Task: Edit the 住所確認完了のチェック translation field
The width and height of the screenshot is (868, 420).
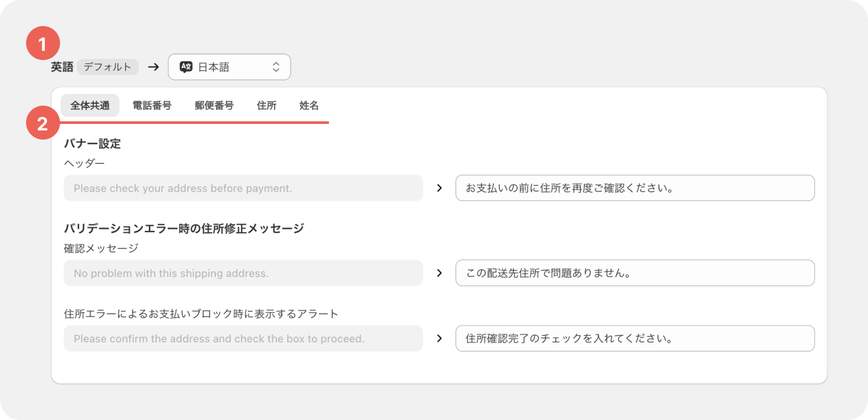Action: point(634,338)
